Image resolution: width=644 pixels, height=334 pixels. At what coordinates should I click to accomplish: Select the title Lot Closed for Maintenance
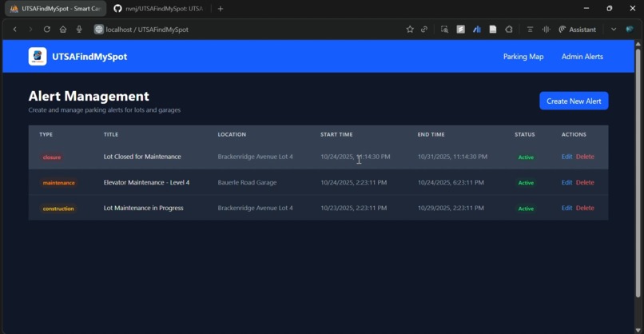[x=142, y=157]
